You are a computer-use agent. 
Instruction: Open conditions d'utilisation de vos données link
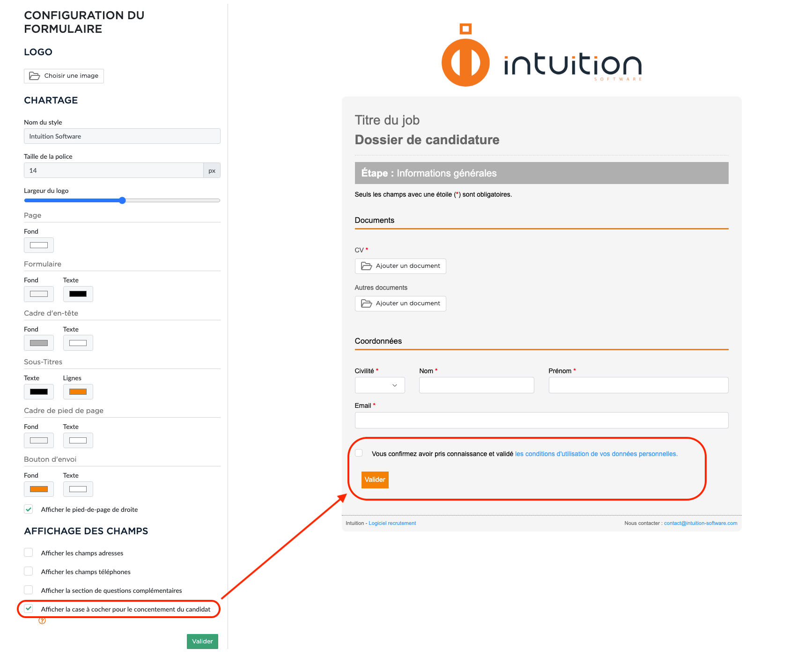pyautogui.click(x=596, y=454)
